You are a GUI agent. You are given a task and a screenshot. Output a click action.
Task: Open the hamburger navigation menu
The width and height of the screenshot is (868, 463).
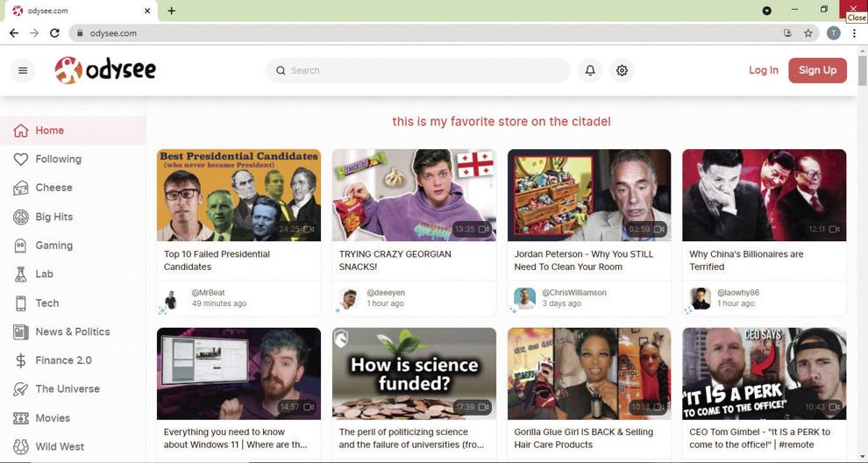point(23,70)
